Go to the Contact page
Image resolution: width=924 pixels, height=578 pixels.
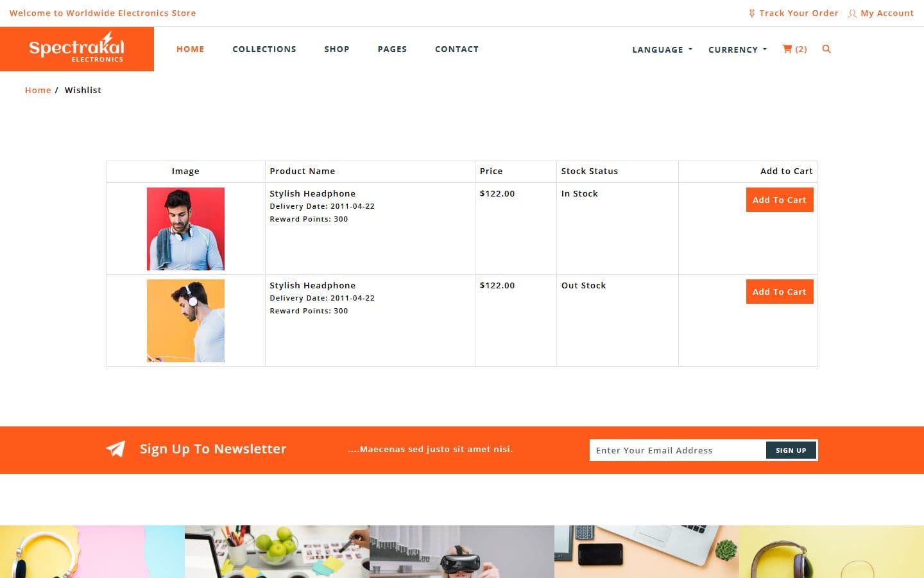coord(457,49)
